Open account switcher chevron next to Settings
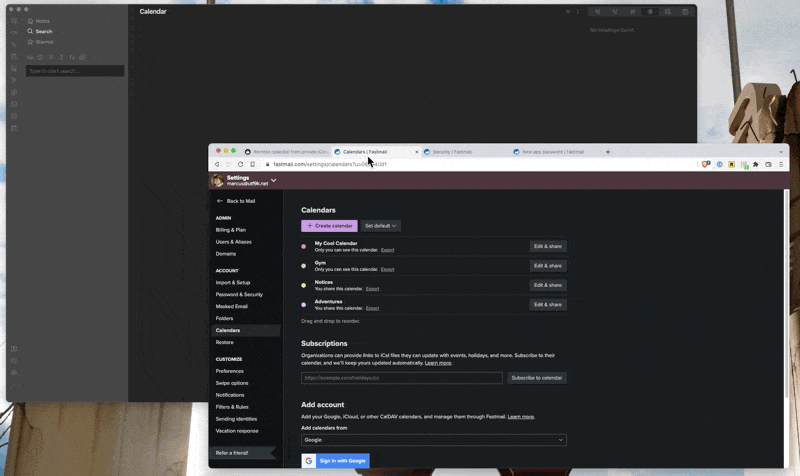This screenshot has width=800, height=476. click(273, 180)
